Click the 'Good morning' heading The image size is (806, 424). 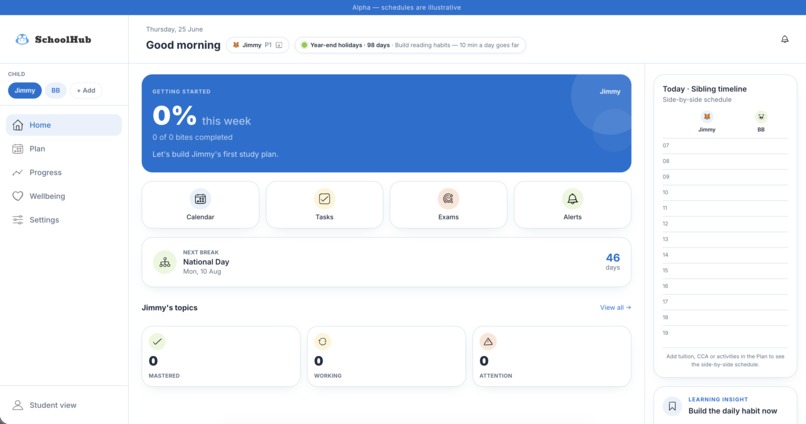coord(183,45)
